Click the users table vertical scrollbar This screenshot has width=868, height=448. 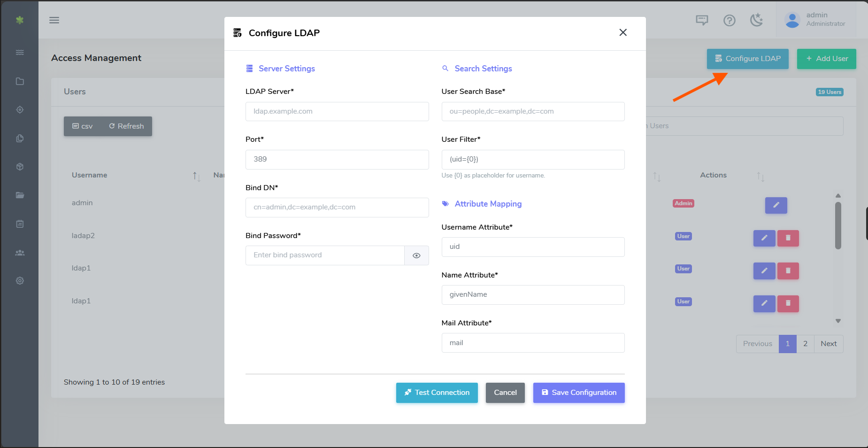click(x=838, y=225)
